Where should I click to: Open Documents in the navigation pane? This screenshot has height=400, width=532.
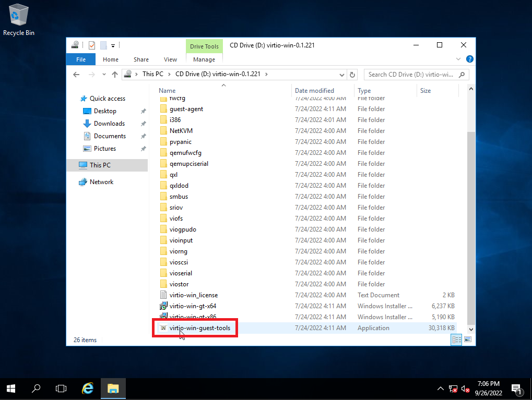pos(110,136)
